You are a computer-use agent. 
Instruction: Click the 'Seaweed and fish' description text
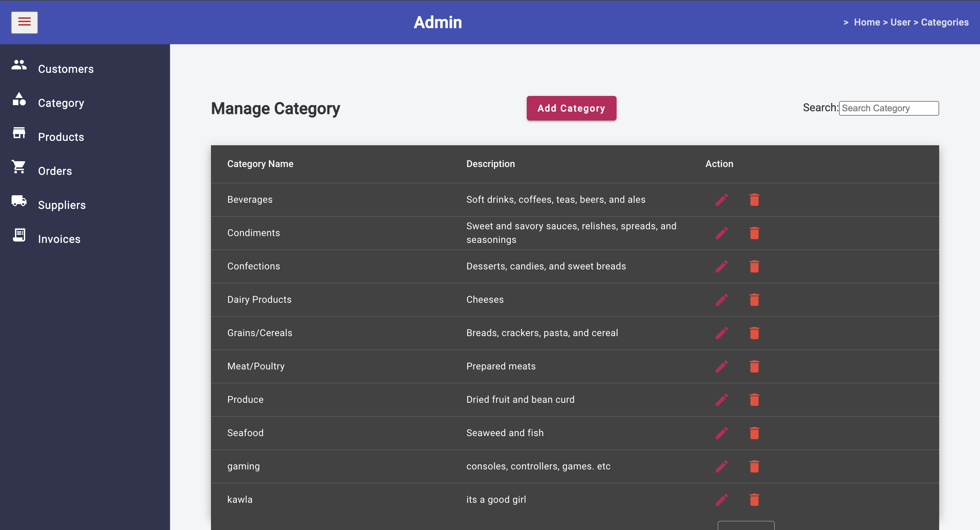coord(505,433)
